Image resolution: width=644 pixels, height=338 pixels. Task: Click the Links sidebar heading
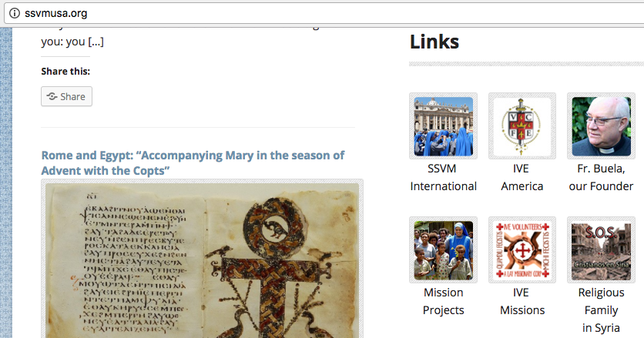tap(434, 42)
